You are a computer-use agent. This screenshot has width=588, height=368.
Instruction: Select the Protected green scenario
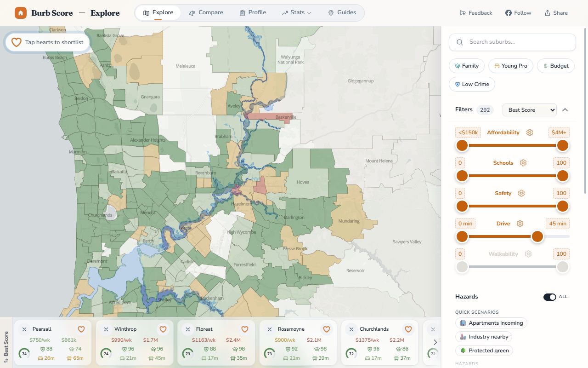[x=484, y=351]
